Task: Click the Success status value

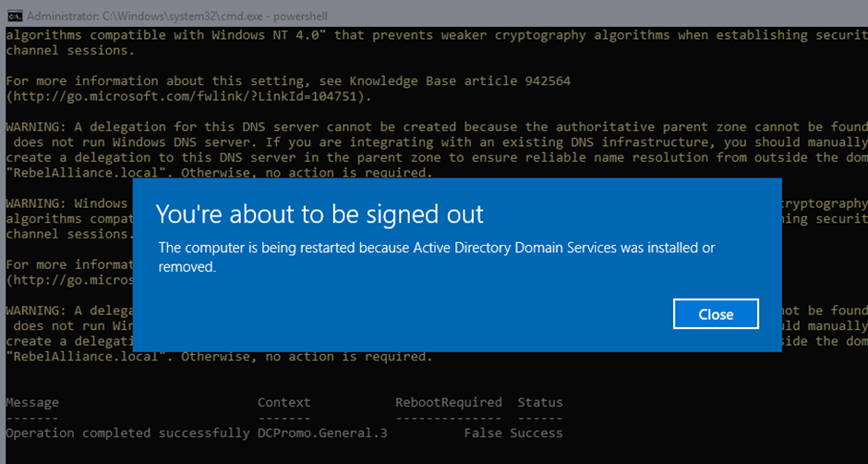Action: click(x=536, y=433)
